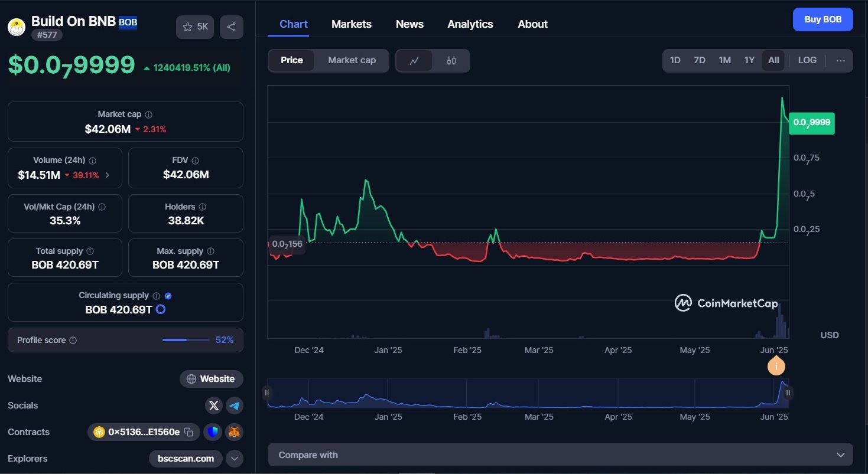Click info icon beside Circulating supply
The width and height of the screenshot is (868, 474).
point(157,296)
